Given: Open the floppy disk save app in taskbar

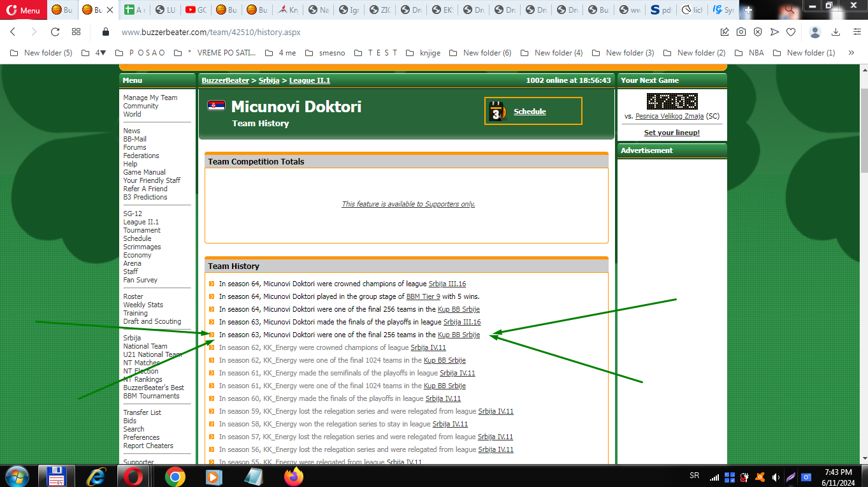Looking at the screenshot, I should click(57, 476).
